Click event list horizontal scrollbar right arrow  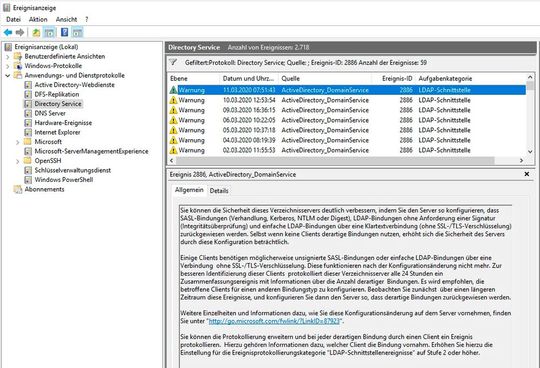pyautogui.click(x=521, y=160)
